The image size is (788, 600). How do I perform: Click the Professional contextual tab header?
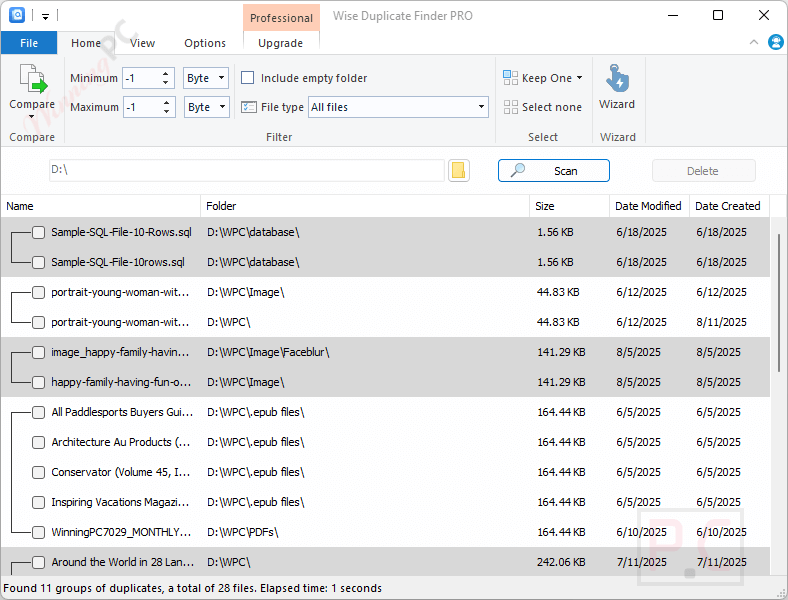click(x=281, y=18)
